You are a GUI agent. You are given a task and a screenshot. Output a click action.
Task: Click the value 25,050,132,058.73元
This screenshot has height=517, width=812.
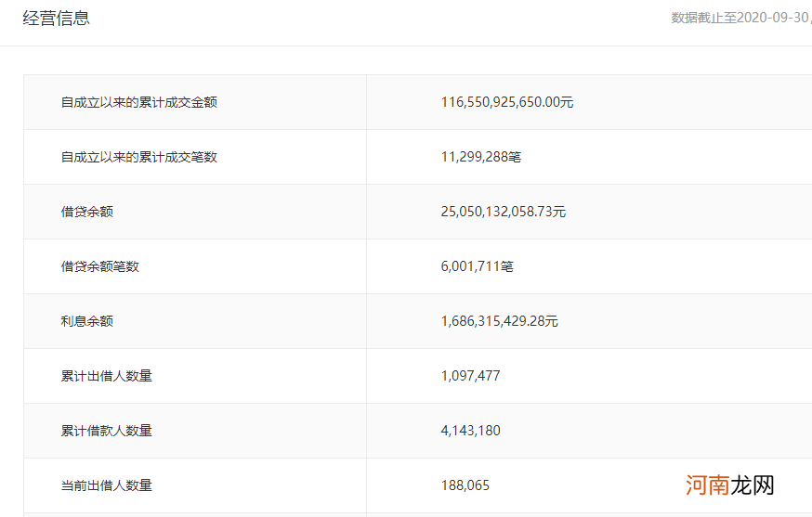[503, 212]
